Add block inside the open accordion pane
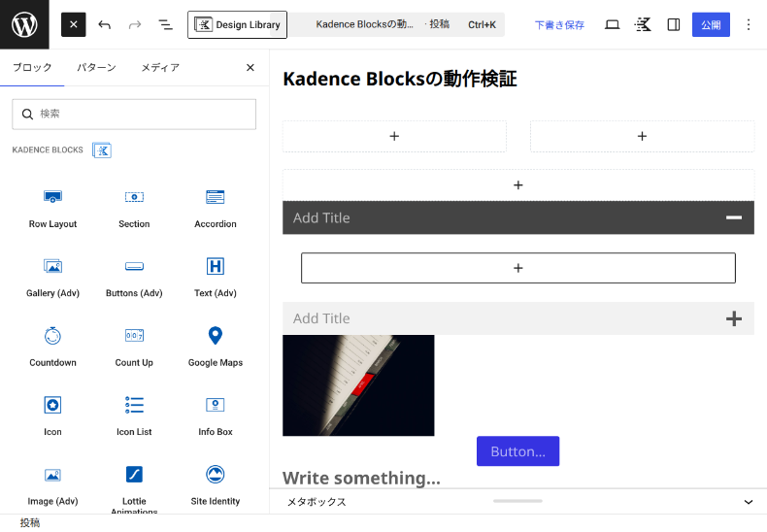Image resolution: width=767 pixels, height=532 pixels. pos(518,268)
